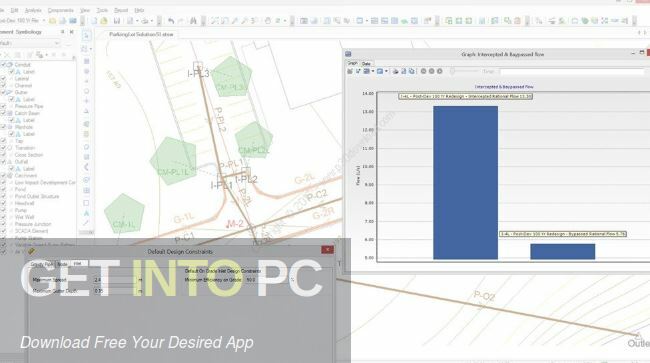Switch to the Data tab in Graph window
The height and width of the screenshot is (363, 650).
point(366,64)
